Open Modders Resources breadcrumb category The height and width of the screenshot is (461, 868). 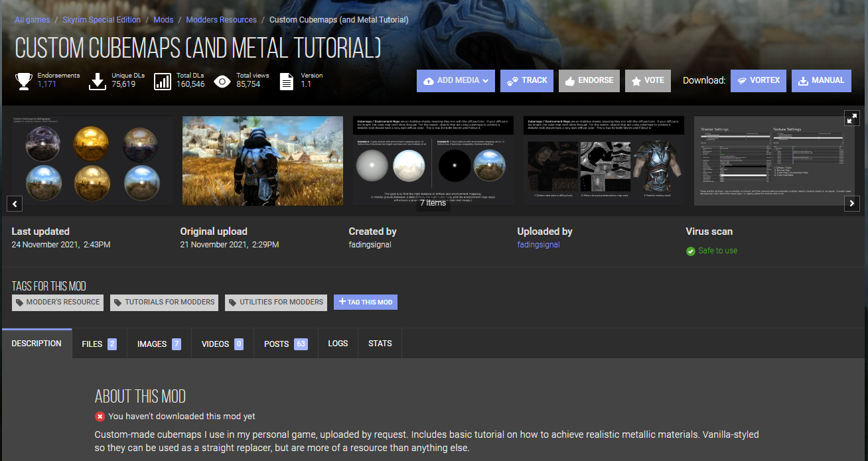tap(221, 20)
